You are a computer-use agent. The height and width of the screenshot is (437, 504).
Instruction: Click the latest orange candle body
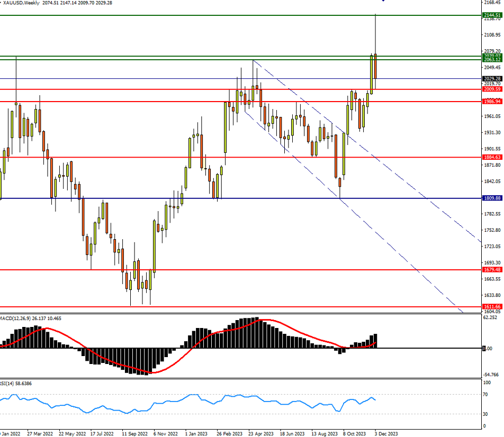click(375, 66)
